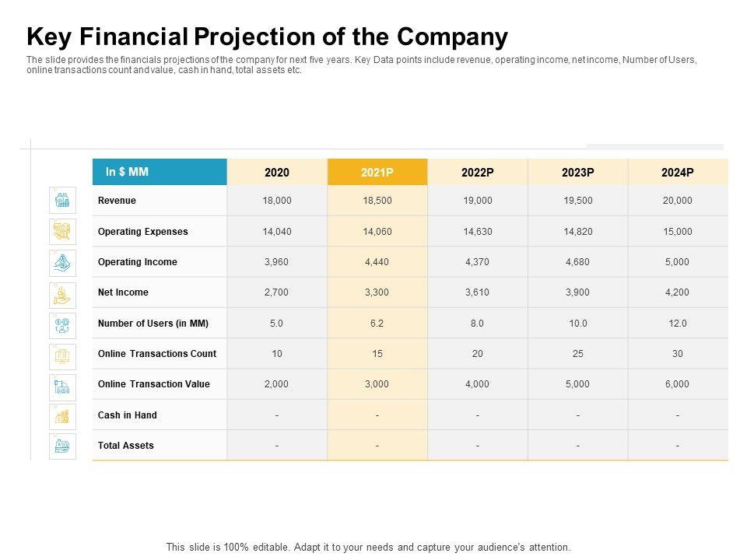
Task: Select the 2023P Operating Expenses value 14,820
Action: tap(577, 232)
